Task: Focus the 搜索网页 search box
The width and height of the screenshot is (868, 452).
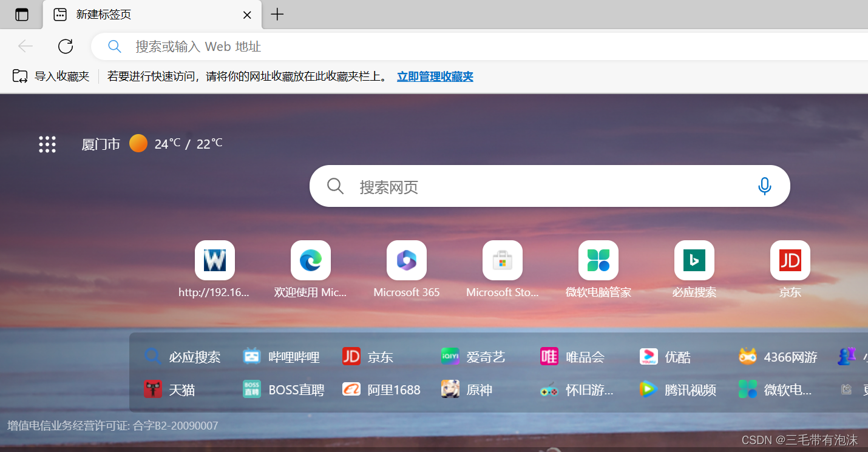Action: pos(549,186)
